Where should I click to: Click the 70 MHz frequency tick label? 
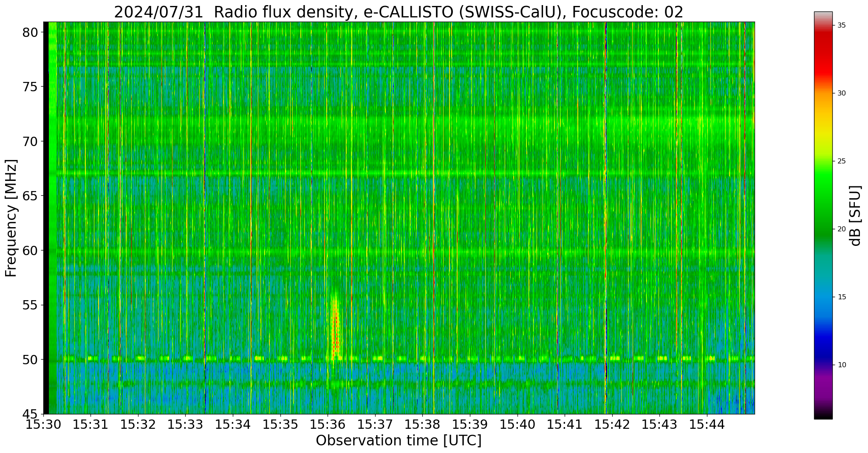(30, 141)
